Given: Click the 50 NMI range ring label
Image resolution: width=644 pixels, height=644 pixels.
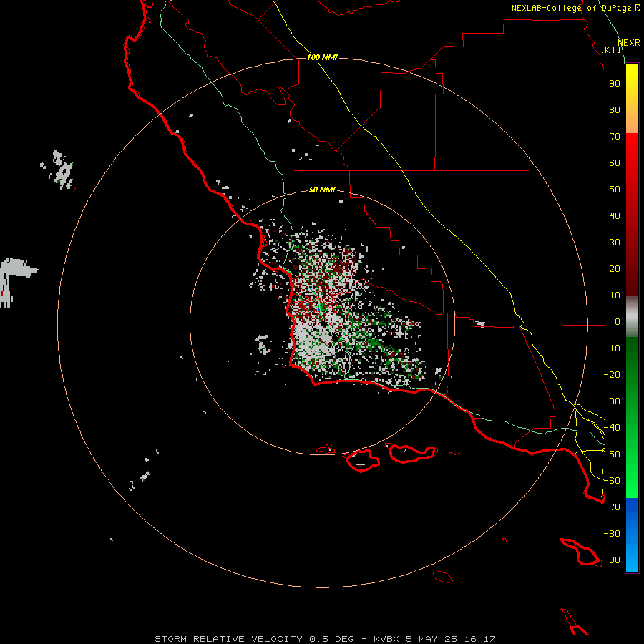Looking at the screenshot, I should pos(322,190).
